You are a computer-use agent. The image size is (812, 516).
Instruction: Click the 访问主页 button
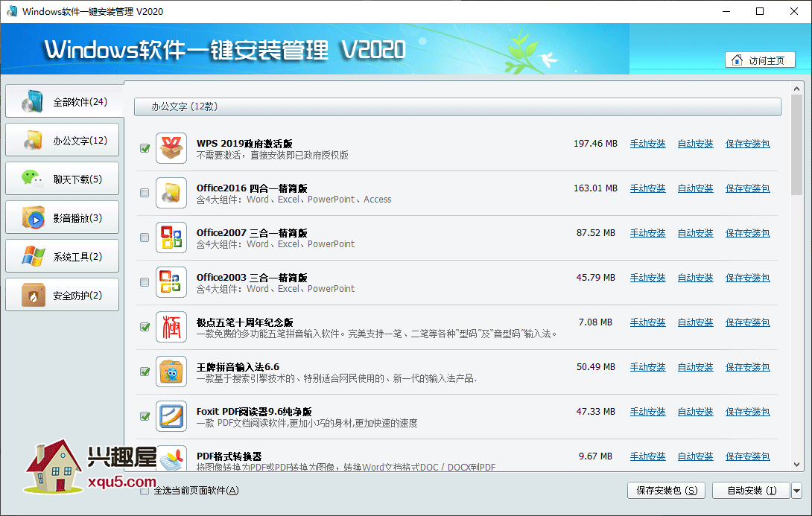(x=760, y=60)
